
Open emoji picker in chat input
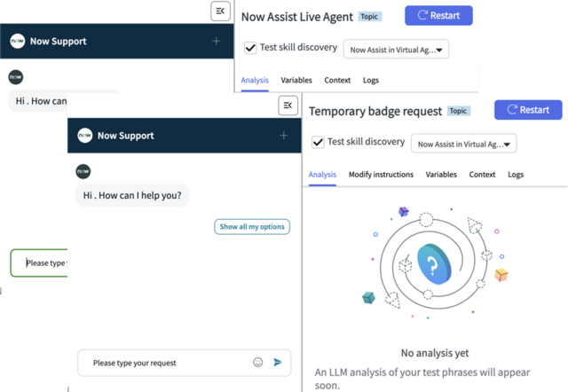pyautogui.click(x=258, y=363)
